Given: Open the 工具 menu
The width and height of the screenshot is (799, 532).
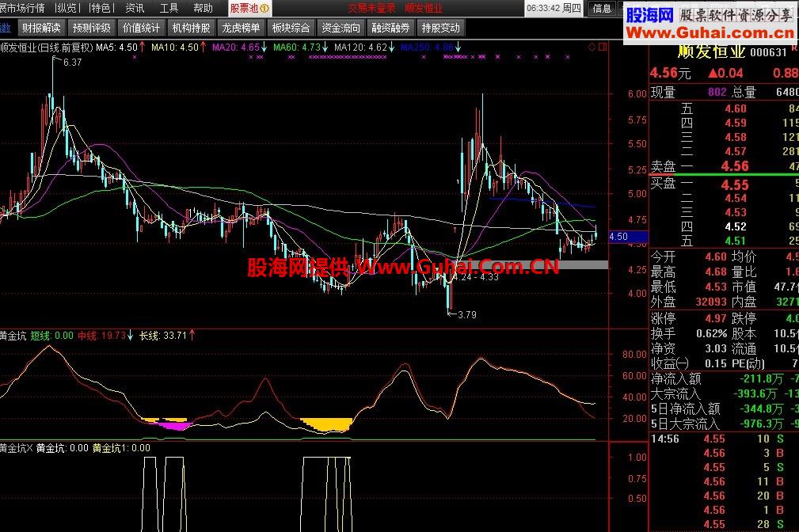Looking at the screenshot, I should point(169,8).
